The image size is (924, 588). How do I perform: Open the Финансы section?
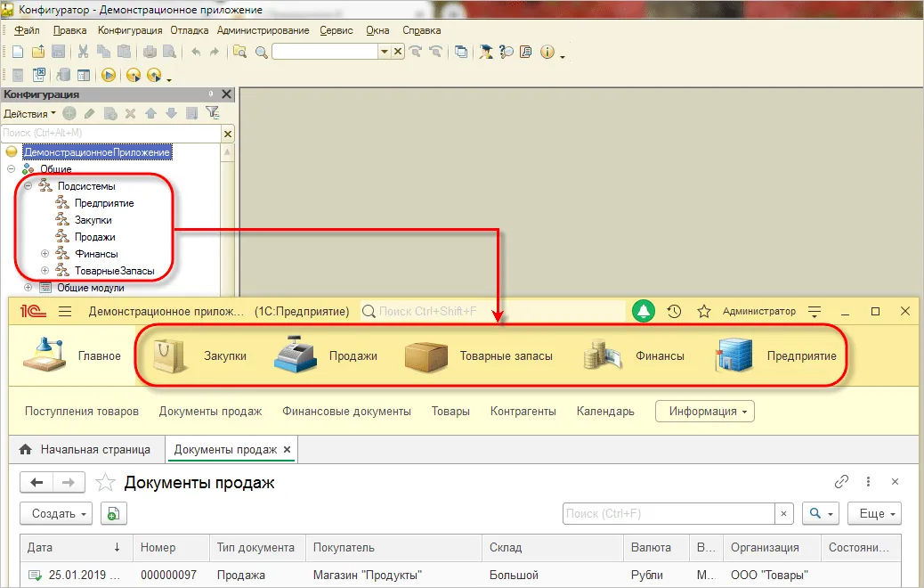pyautogui.click(x=634, y=356)
